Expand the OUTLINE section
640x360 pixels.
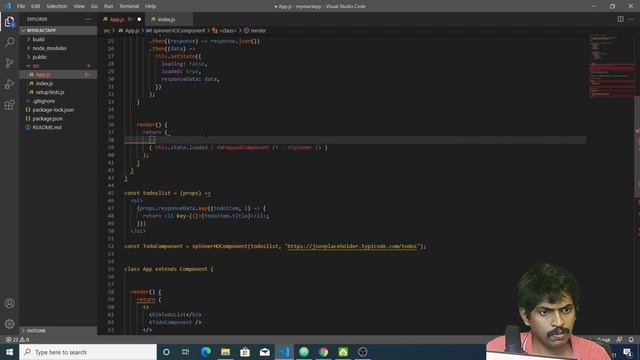[58, 331]
